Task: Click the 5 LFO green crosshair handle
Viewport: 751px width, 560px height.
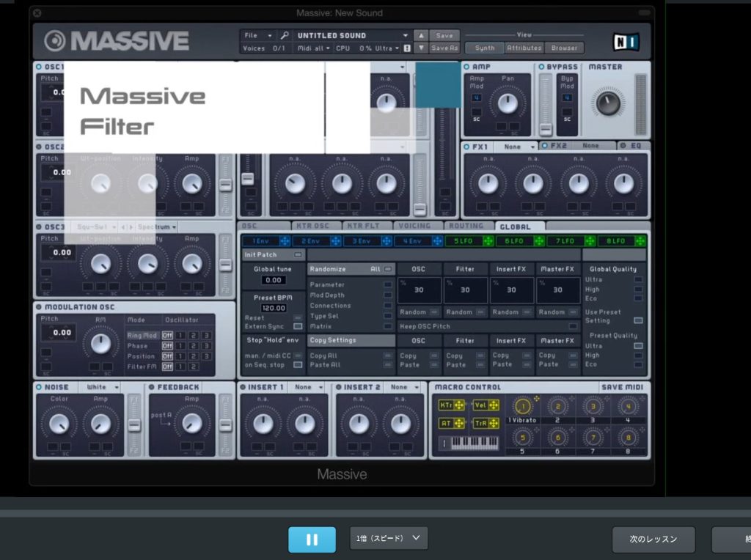Action: [x=488, y=241]
